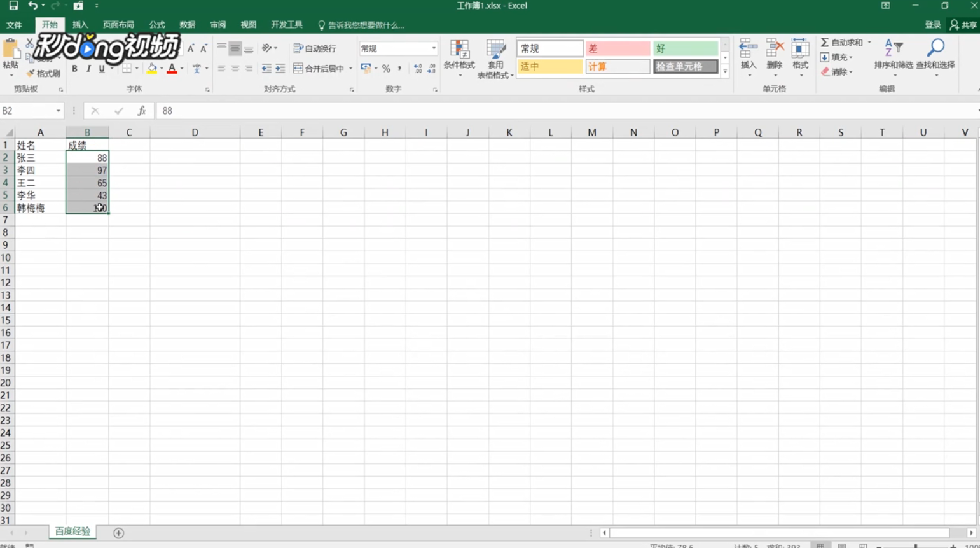Align text right
The image size is (980, 548).
[x=249, y=69]
